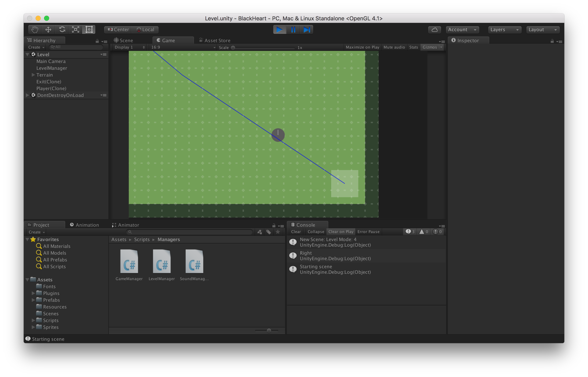
Task: Open the Cloud services icon
Action: 434,30
